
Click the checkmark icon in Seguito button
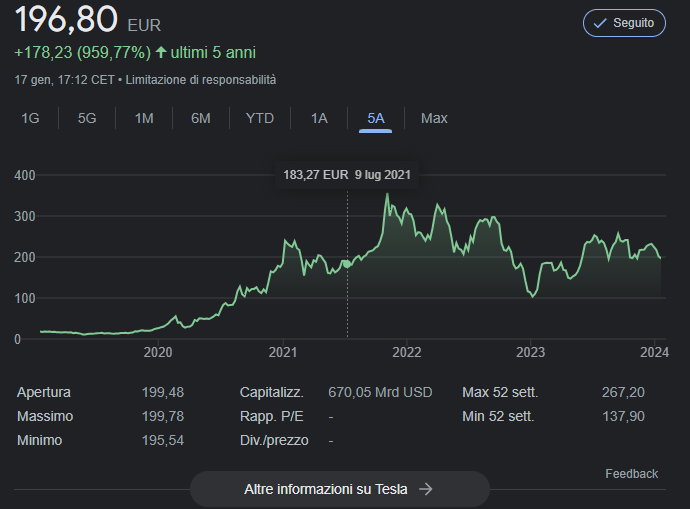[x=600, y=23]
